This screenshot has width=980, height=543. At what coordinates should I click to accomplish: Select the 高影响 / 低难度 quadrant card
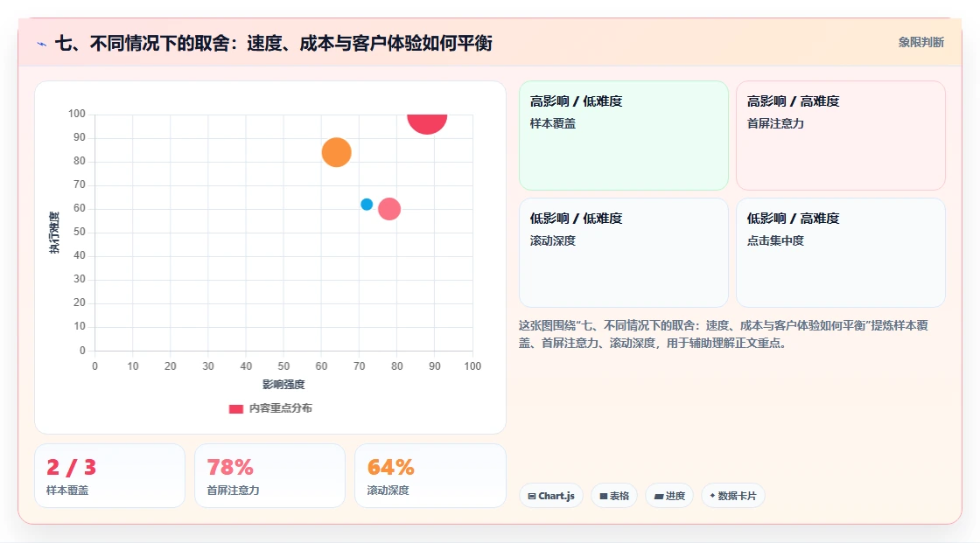624,136
